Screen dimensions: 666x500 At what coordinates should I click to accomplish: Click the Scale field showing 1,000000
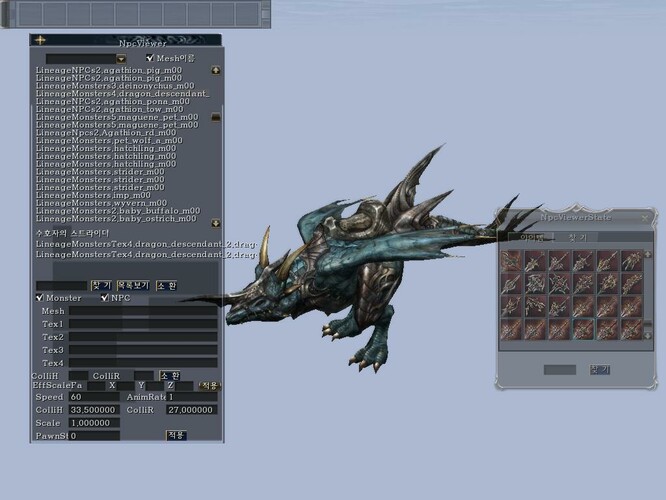(x=94, y=423)
